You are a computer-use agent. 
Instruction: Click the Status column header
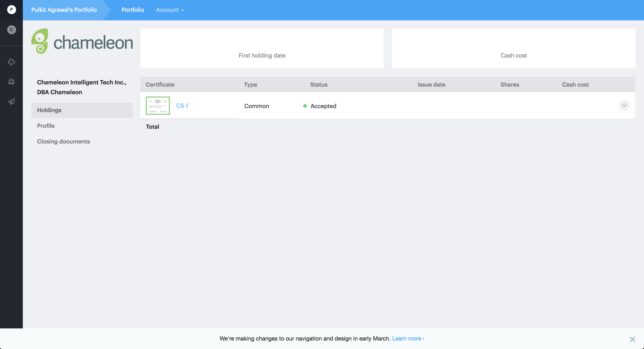point(319,85)
